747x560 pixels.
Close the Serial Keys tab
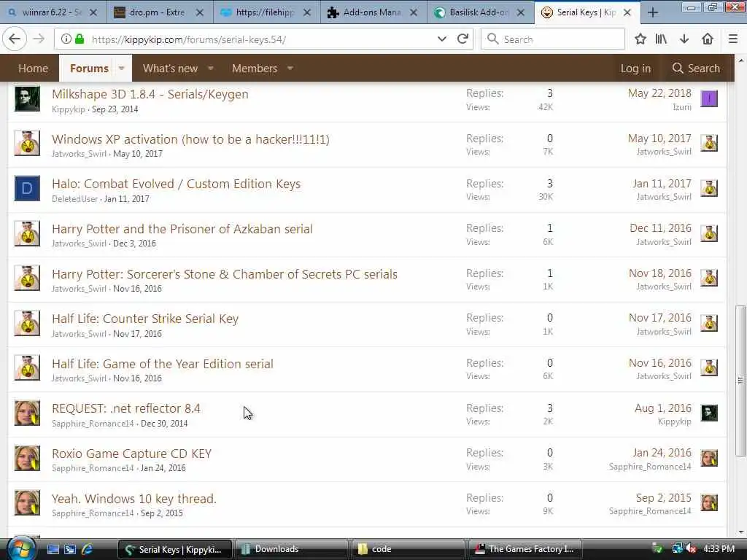[x=627, y=12]
